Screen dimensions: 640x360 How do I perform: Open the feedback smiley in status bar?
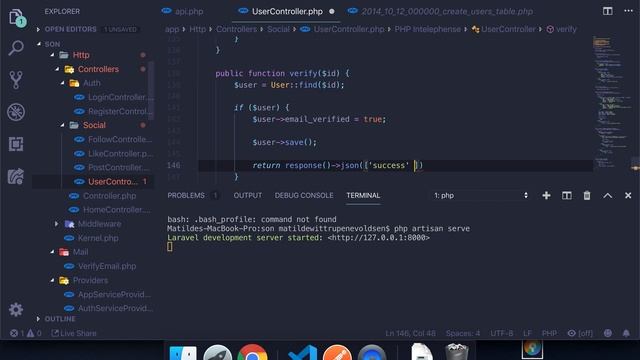[x=608, y=333]
